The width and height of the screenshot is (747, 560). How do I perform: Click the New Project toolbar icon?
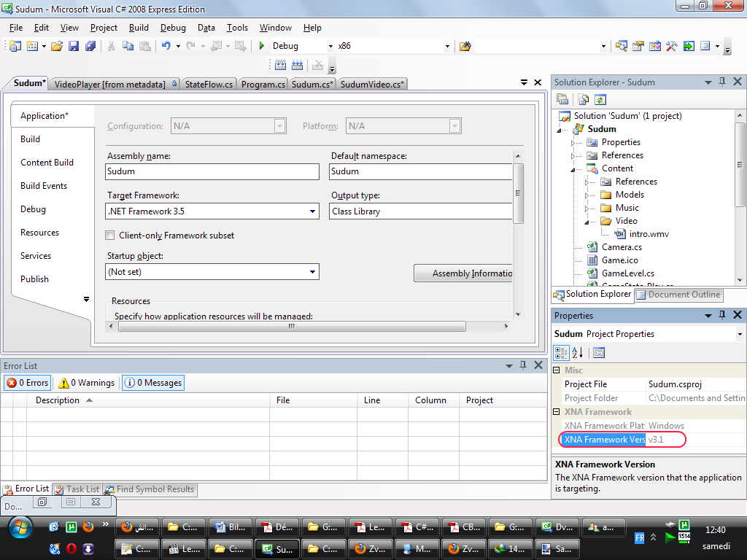click(x=15, y=46)
